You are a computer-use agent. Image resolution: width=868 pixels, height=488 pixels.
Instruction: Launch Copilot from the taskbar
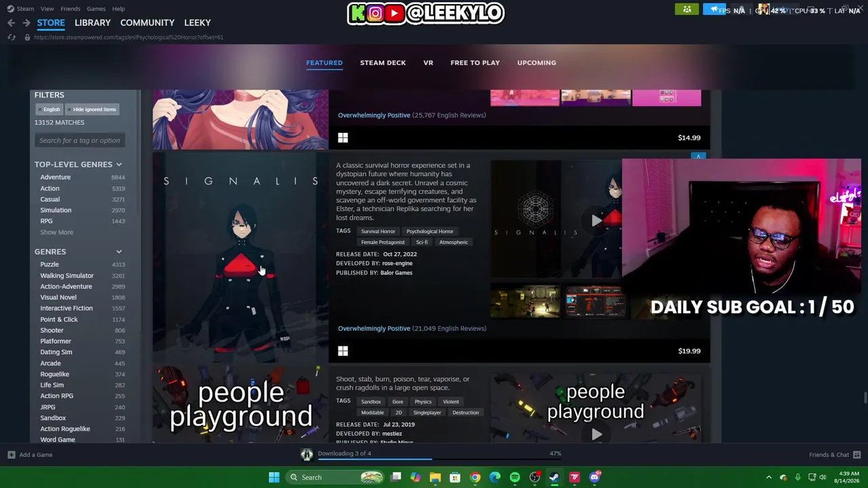coord(416,477)
